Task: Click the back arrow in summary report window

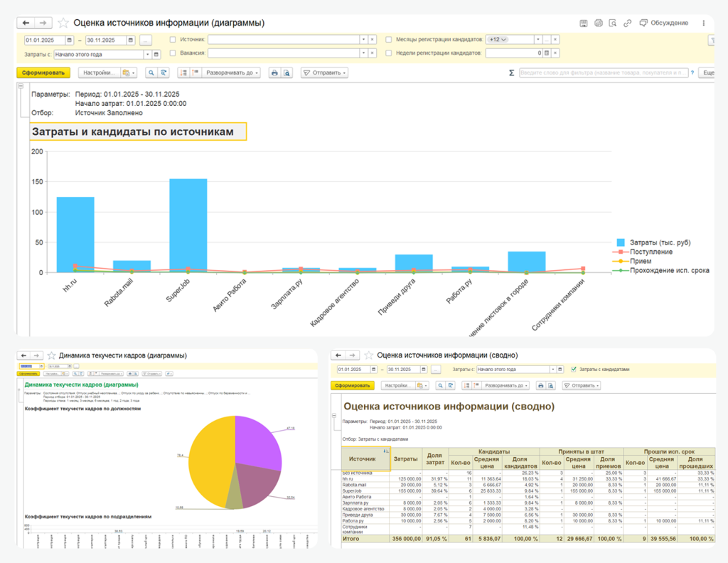Action: pyautogui.click(x=340, y=355)
